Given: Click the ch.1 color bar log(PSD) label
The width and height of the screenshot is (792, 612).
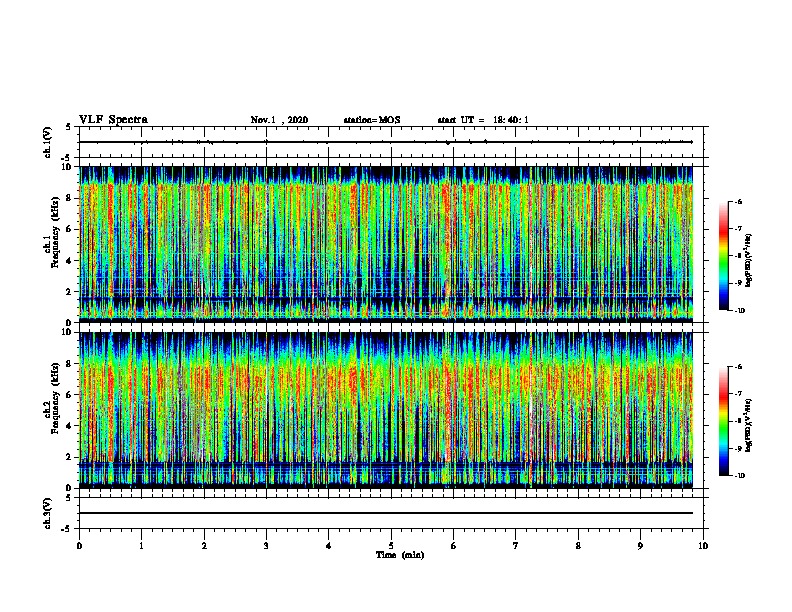Looking at the screenshot, I should (x=748, y=260).
